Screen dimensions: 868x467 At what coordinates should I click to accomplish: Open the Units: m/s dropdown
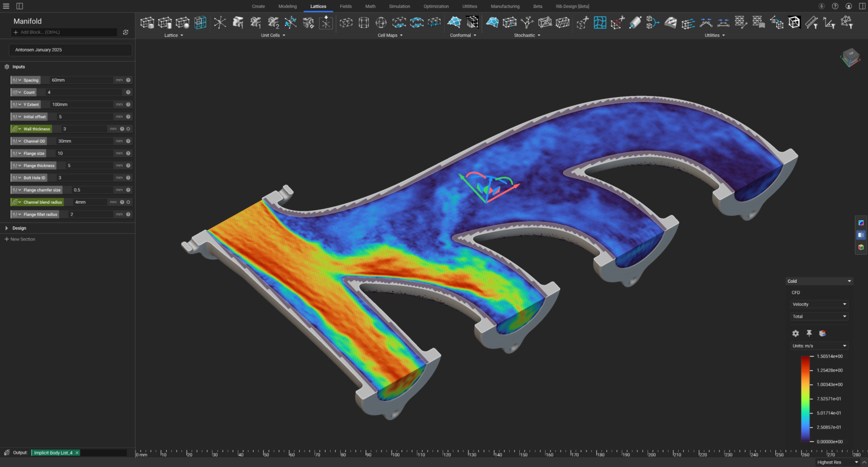[x=819, y=346]
